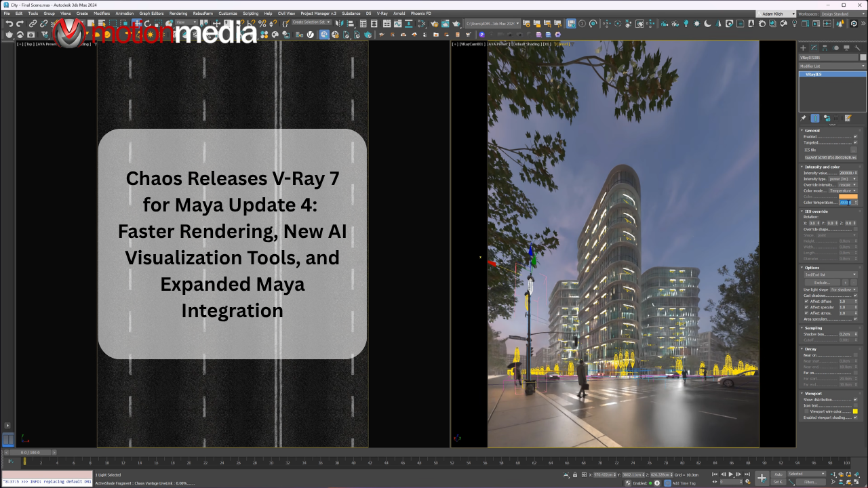Uncheck Affect diffuse

pyautogui.click(x=806, y=302)
